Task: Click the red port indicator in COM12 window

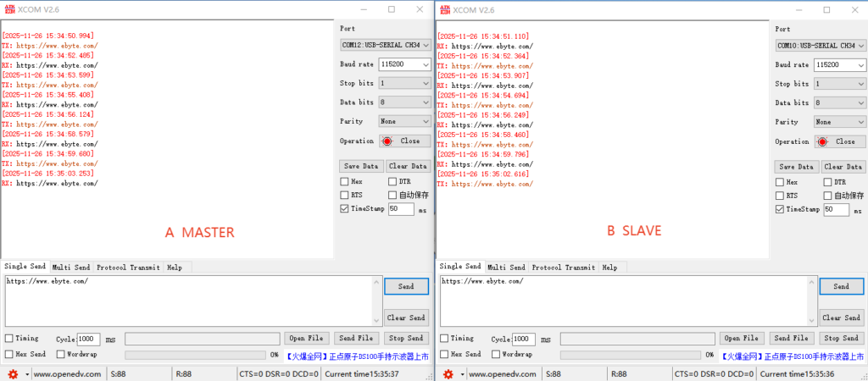Action: [x=388, y=141]
